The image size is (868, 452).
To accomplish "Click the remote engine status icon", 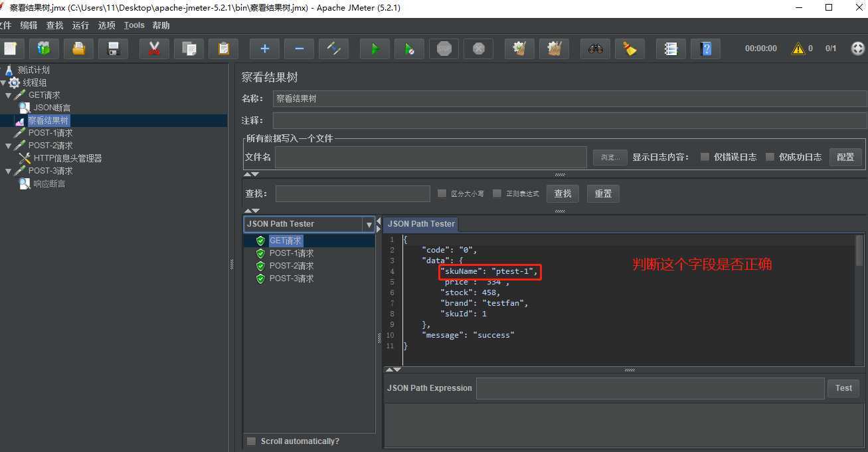I will tap(857, 49).
